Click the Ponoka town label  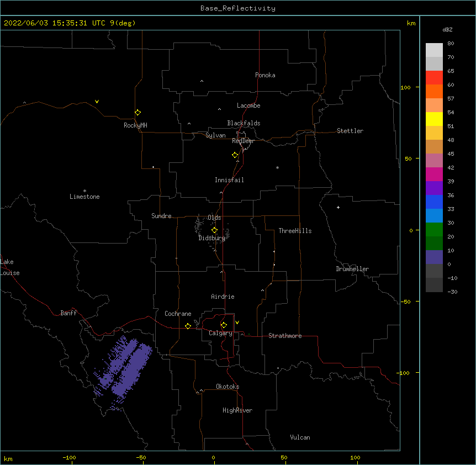(x=265, y=75)
